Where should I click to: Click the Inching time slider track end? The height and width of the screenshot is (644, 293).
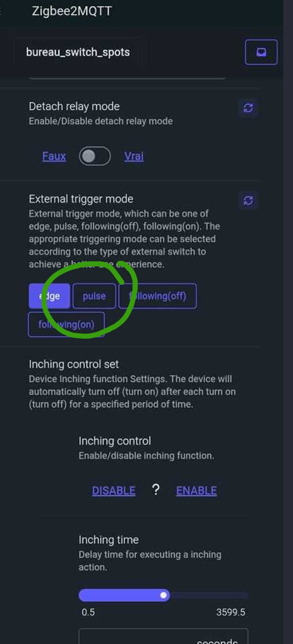coord(245,595)
